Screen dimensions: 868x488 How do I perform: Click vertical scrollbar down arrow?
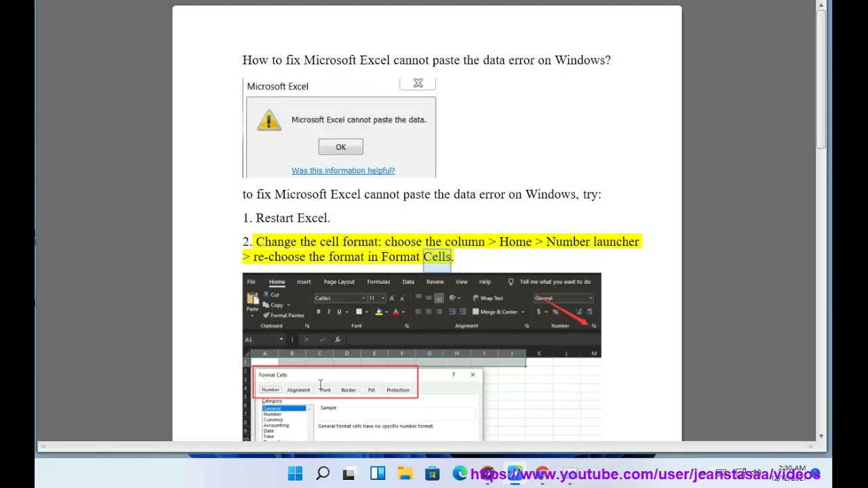point(821,436)
